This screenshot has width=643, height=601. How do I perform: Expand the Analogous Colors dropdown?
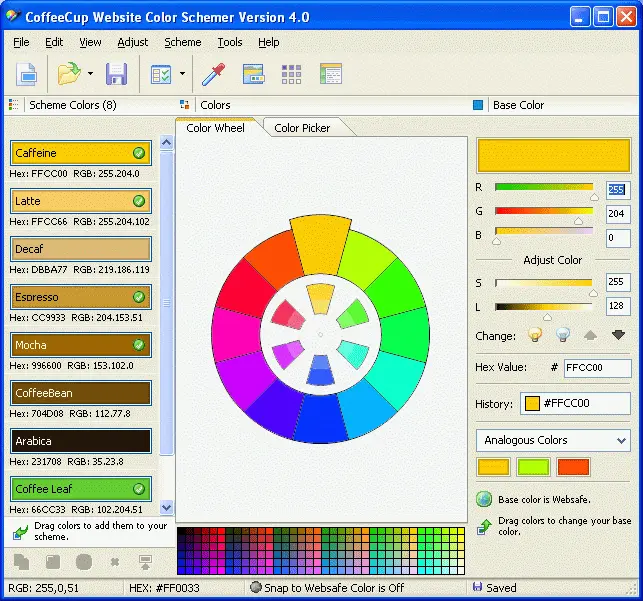(621, 440)
